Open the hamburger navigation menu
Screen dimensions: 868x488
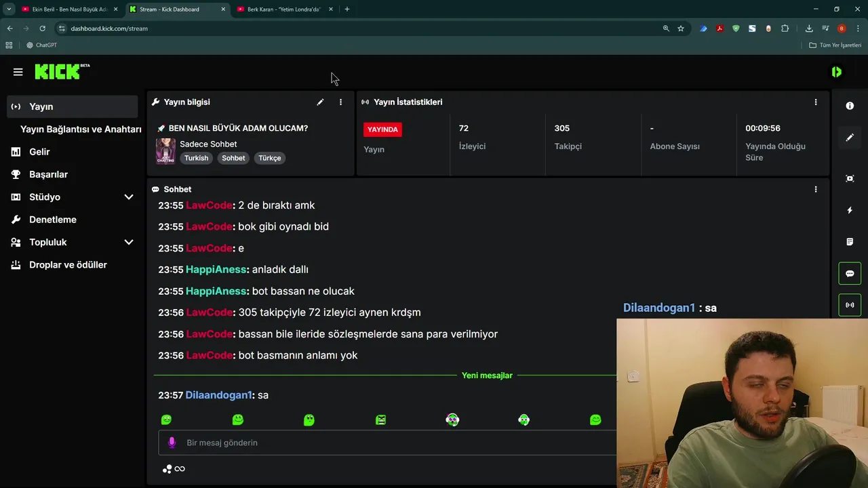click(x=18, y=72)
